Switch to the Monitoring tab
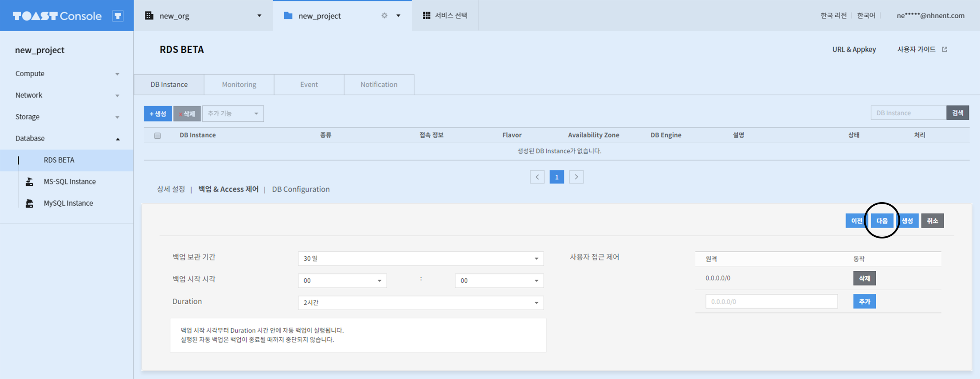This screenshot has height=379, width=980. click(239, 84)
